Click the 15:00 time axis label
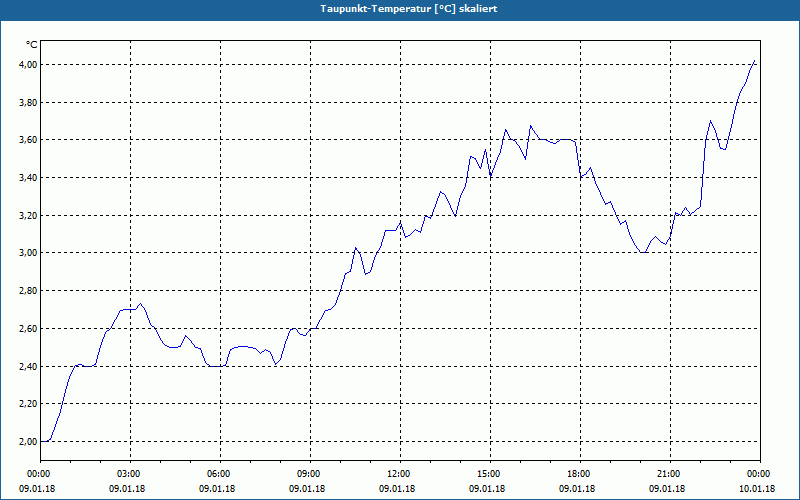Viewport: 800px width, 500px height. (x=490, y=474)
